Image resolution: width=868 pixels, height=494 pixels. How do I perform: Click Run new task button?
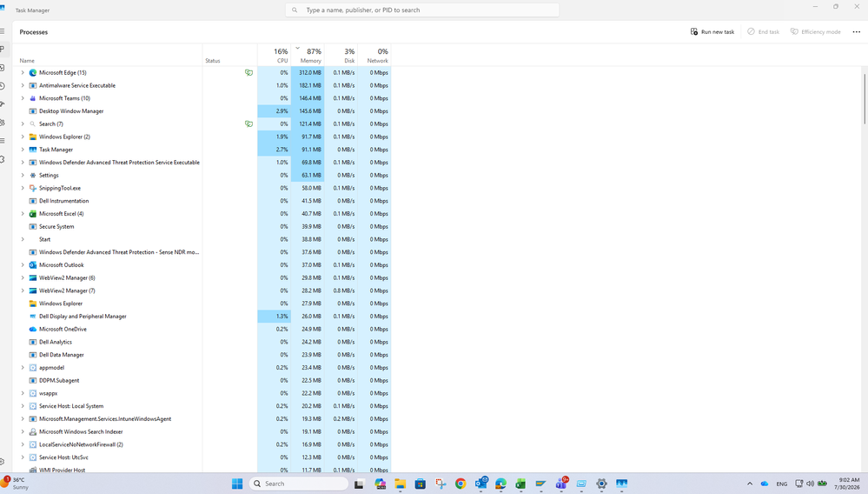[712, 31]
